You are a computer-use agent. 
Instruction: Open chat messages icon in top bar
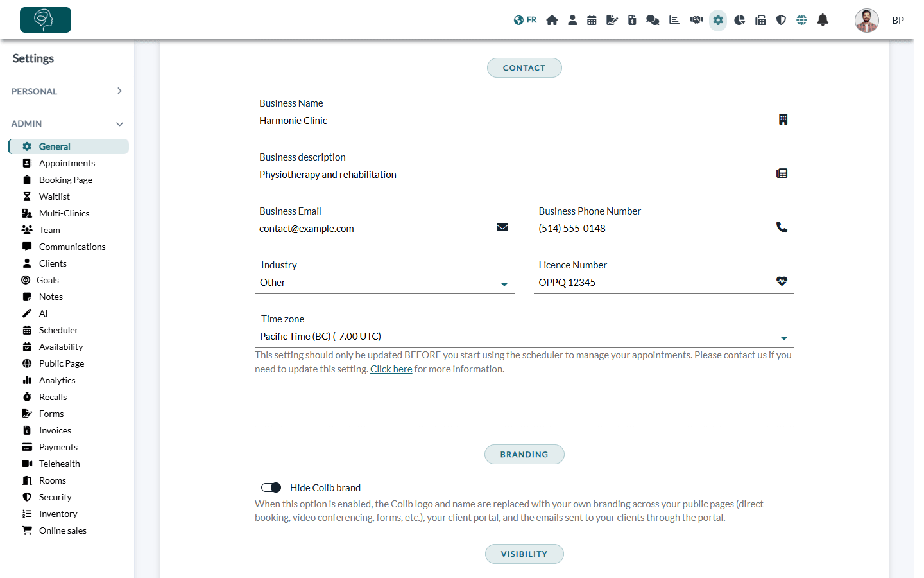tap(653, 20)
